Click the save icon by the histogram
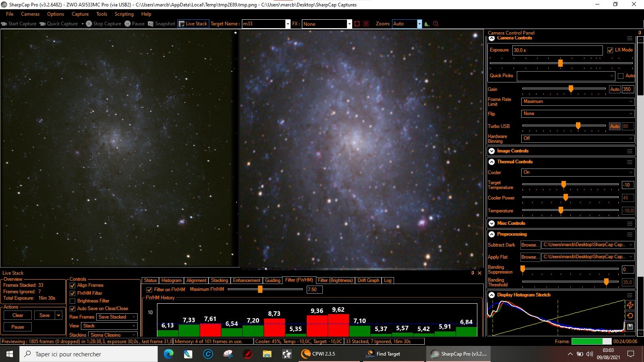The height and width of the screenshot is (362, 644). pos(630,327)
